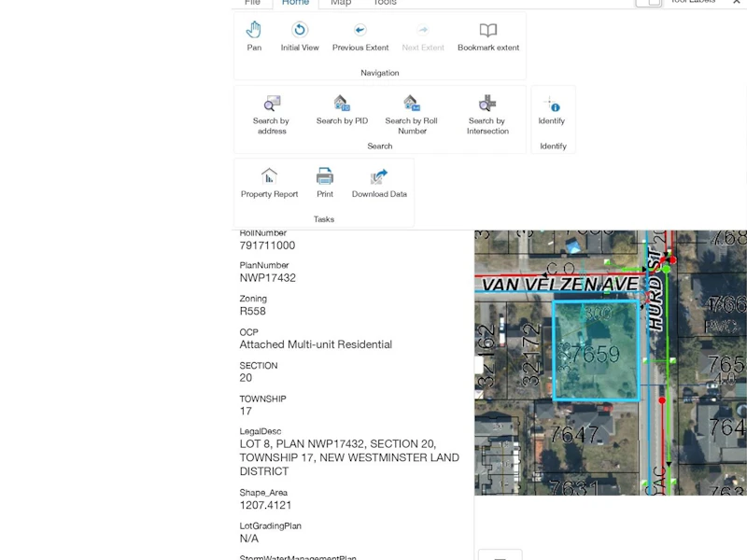Click the Next Extent arrow
The height and width of the screenshot is (560, 747).
pyautogui.click(x=423, y=35)
